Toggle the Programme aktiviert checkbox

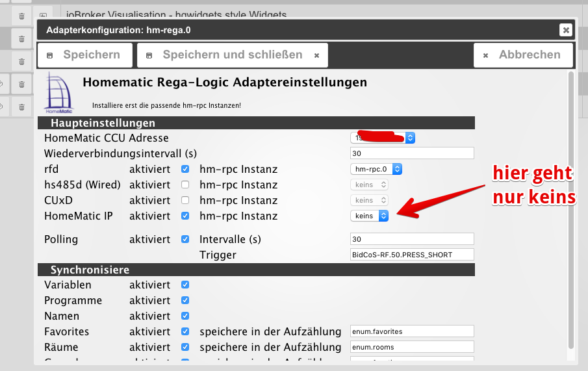[185, 300]
